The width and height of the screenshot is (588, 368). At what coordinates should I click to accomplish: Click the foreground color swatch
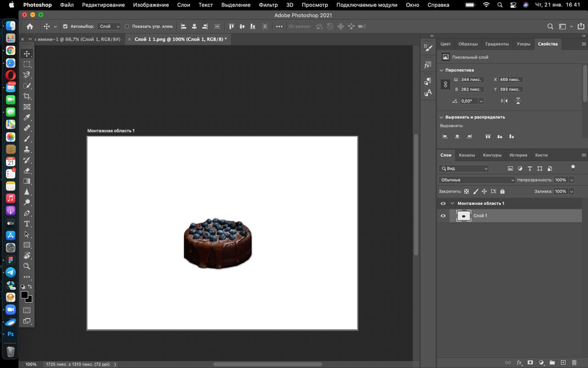tap(24, 294)
